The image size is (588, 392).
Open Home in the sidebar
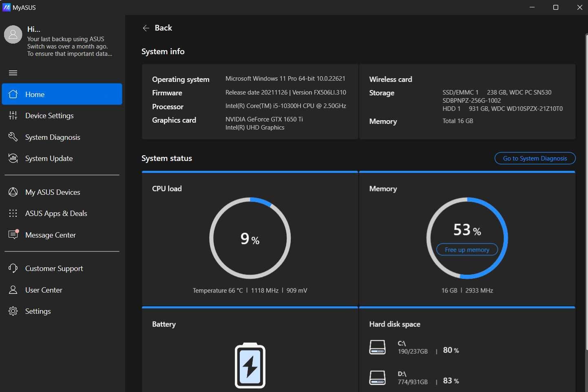pos(62,94)
